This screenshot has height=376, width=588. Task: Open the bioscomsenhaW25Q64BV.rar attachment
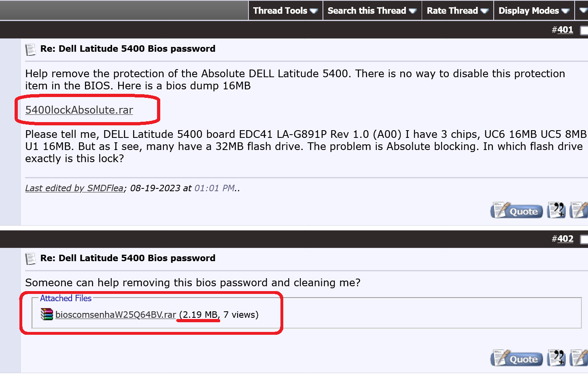click(116, 315)
